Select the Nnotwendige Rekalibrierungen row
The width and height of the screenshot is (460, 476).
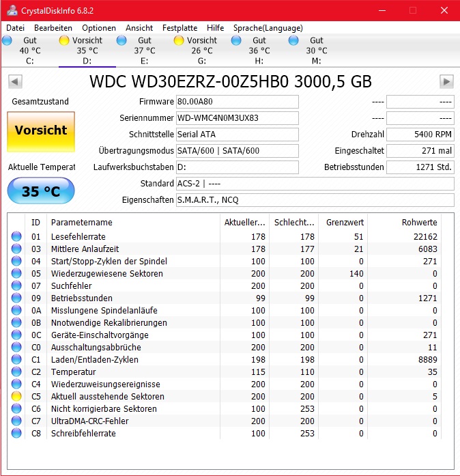tap(225, 323)
